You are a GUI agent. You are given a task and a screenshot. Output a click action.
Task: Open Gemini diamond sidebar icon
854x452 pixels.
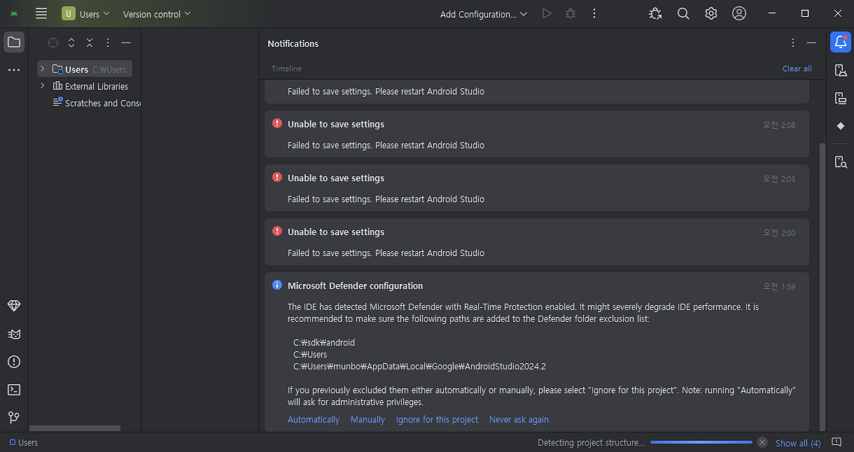coord(841,126)
